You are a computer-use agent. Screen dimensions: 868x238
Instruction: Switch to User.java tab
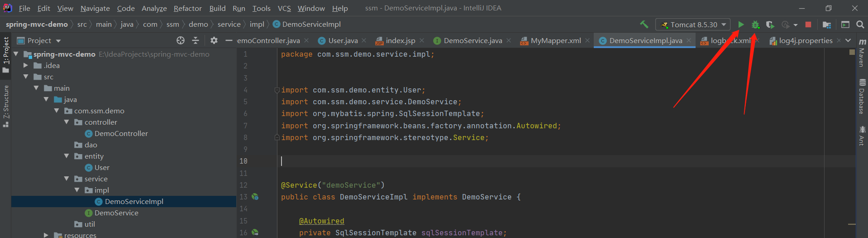343,41
